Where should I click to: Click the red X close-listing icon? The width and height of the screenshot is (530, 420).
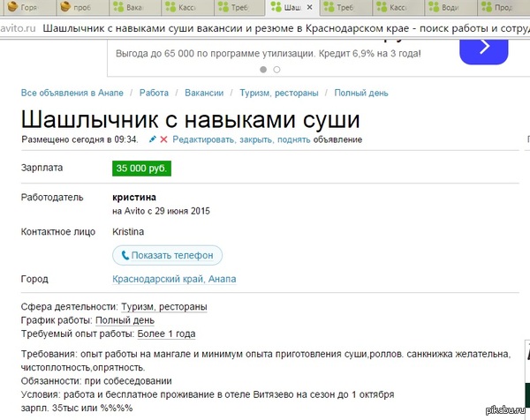163,139
